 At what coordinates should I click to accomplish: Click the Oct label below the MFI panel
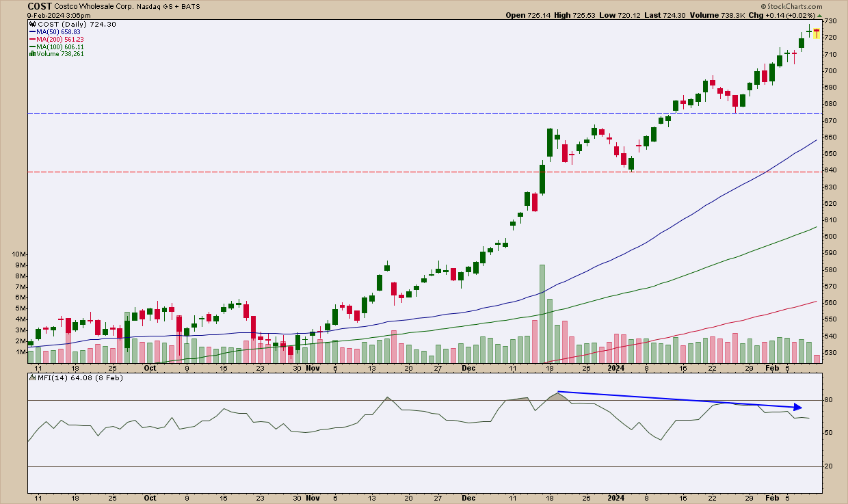click(x=150, y=499)
